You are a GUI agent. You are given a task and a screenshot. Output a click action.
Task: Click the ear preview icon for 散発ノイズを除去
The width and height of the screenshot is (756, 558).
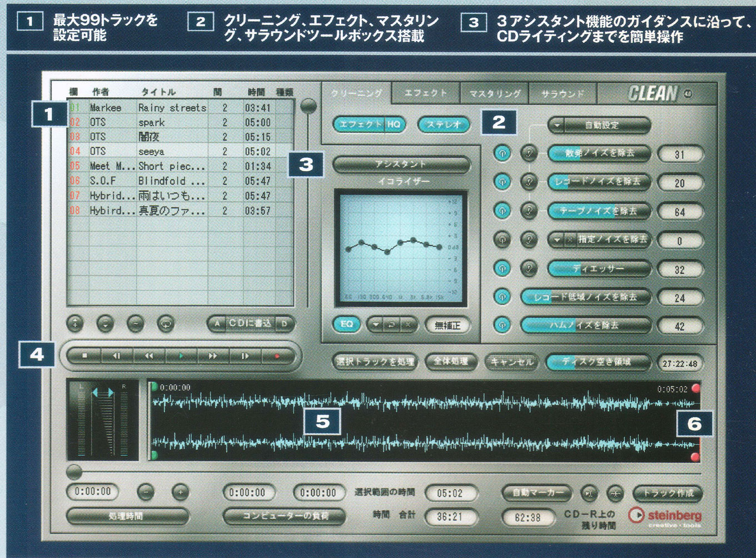click(x=529, y=152)
